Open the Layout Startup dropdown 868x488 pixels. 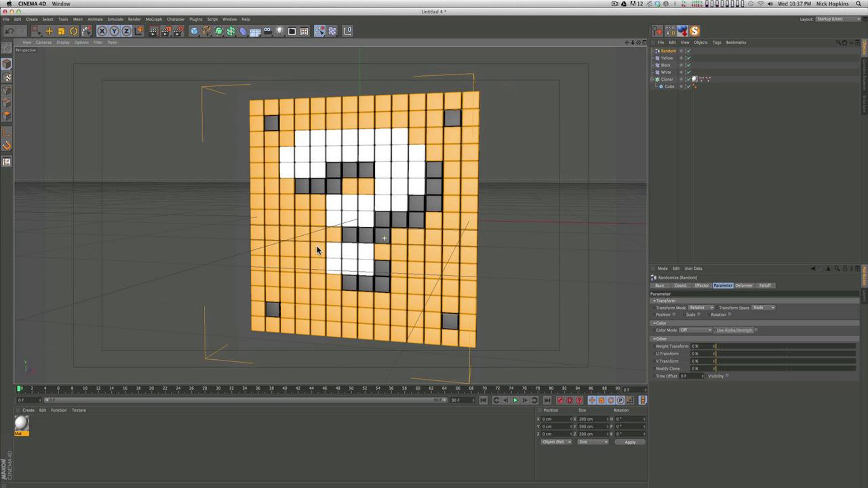[x=838, y=19]
